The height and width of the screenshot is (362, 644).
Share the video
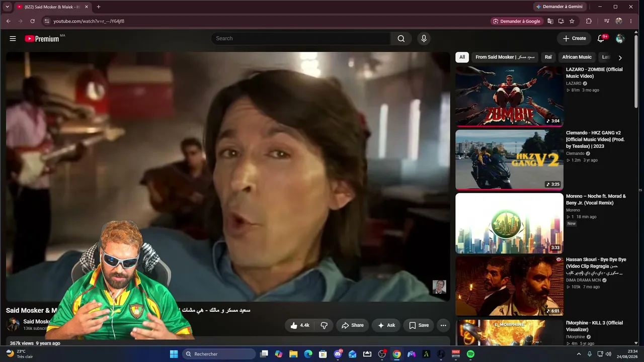pyautogui.click(x=352, y=325)
